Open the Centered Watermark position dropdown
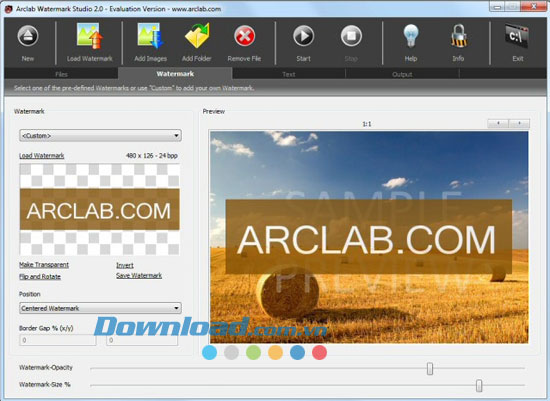550x401 pixels. coord(100,308)
